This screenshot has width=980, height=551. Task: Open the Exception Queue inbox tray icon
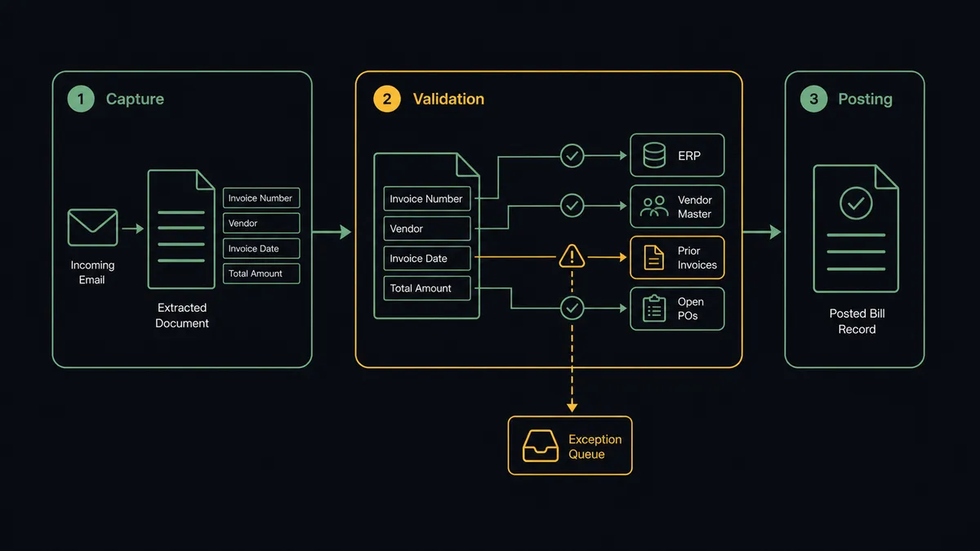(540, 446)
